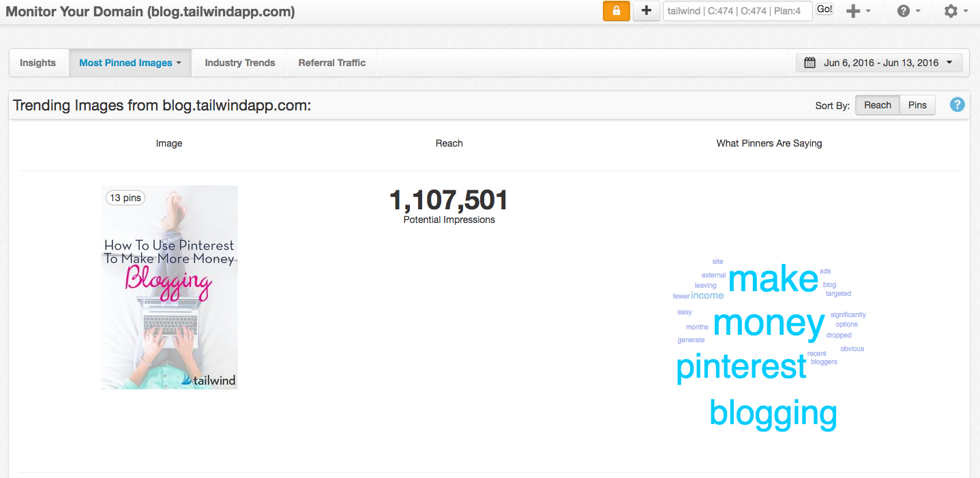Click the calendar icon in date picker

pos(810,63)
